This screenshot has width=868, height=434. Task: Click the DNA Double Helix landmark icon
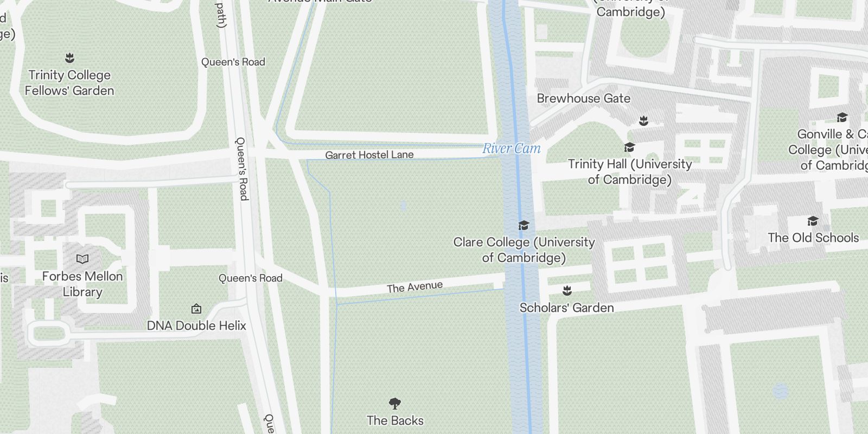[196, 309]
